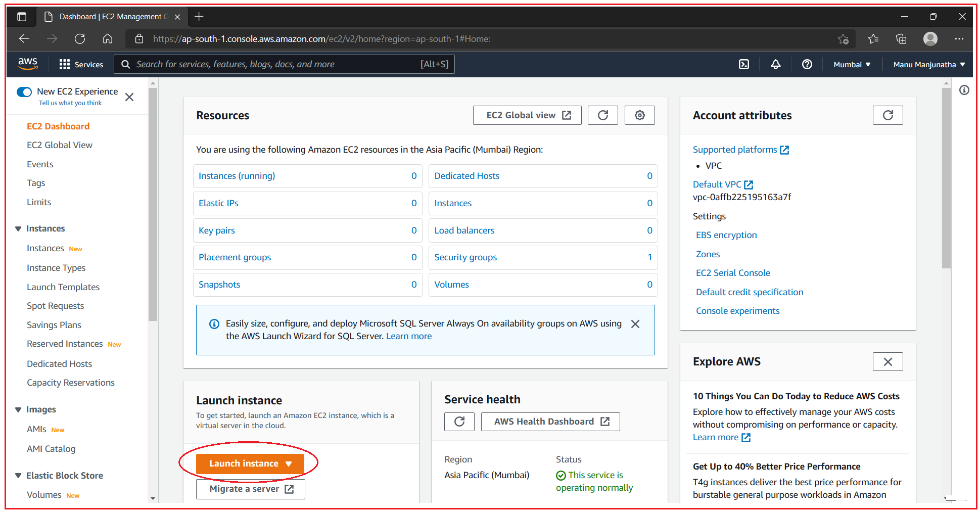Open the Mumbai region selector
Viewport: 980px width, 512px height.
(x=851, y=64)
